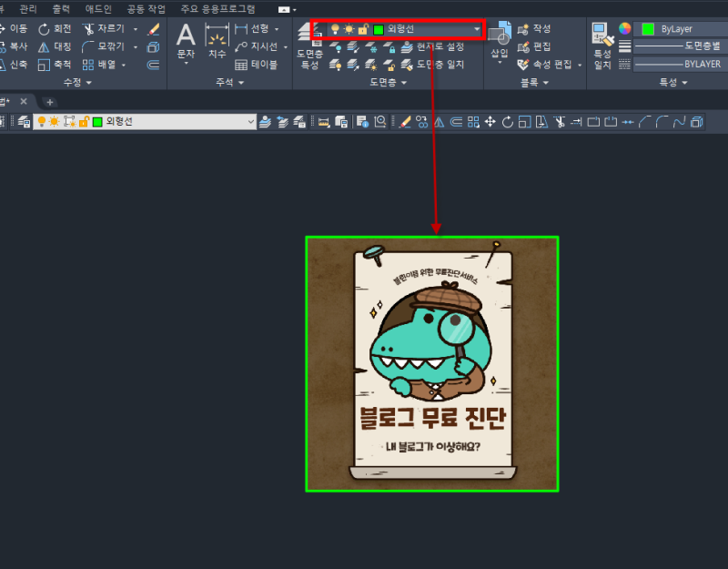Click 작성 (Create) block button
Viewport: 728px width, 569px height.
(534, 29)
